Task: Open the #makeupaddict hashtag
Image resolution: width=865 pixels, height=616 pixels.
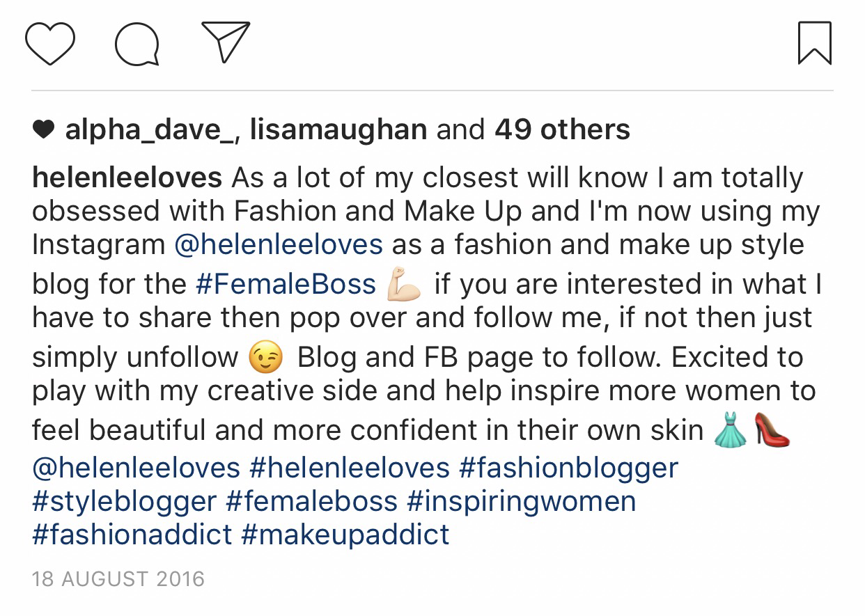Action: pos(345,535)
